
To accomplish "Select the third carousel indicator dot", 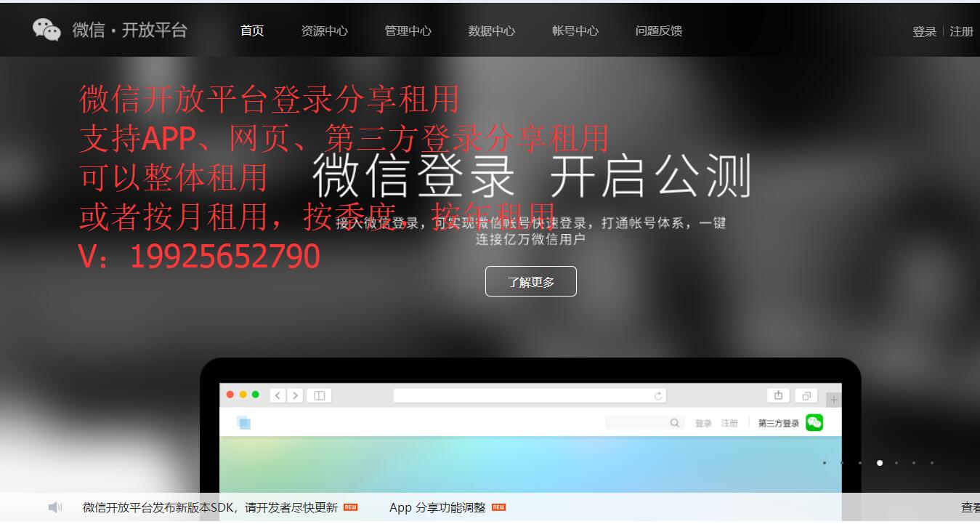I will tap(859, 463).
